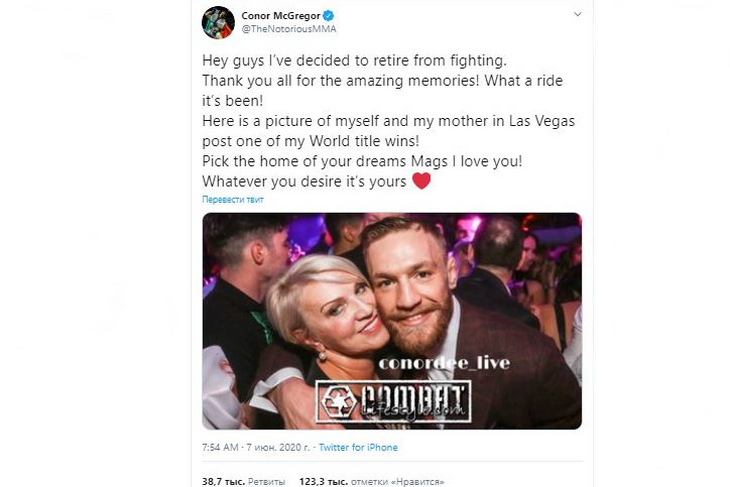Click the red heart emoji
Viewport: 730px width, 487px height.
[x=422, y=181]
